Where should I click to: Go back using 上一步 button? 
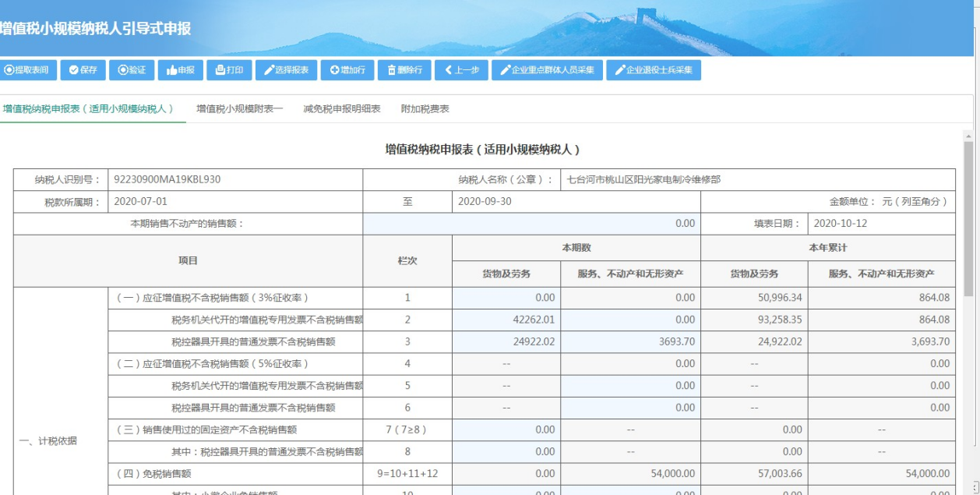click(461, 70)
